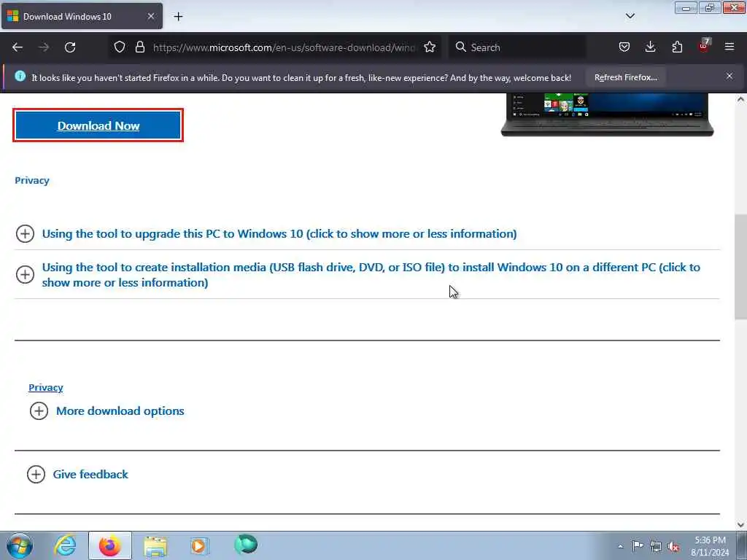Open the taskbar clock and date
Image resolution: width=747 pixels, height=560 pixels.
click(710, 546)
